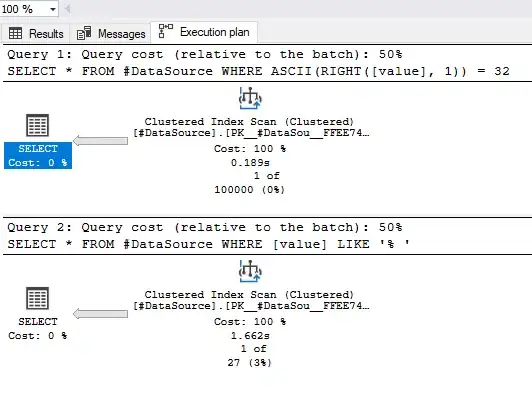Click the Query 2 Clustered Index Scan icon
Viewport: 532px width, 395px height.
(x=250, y=271)
